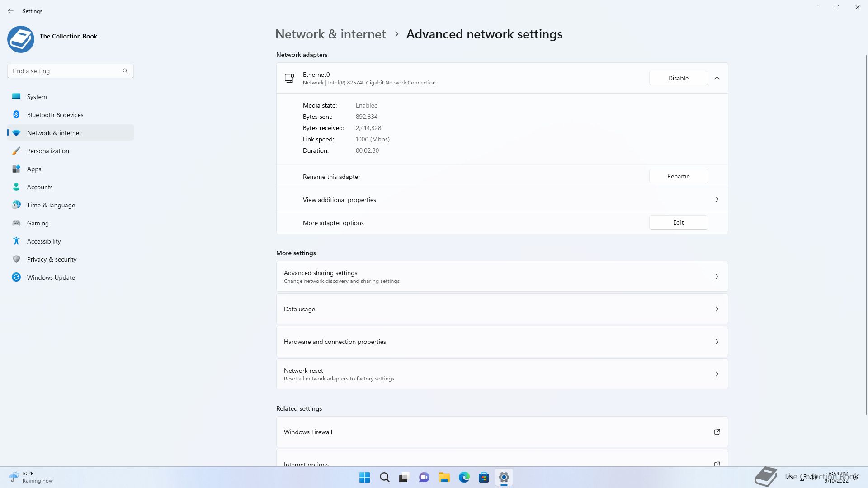Select Bluetooth & devices in sidebar
This screenshot has width=868, height=488.
click(x=55, y=115)
